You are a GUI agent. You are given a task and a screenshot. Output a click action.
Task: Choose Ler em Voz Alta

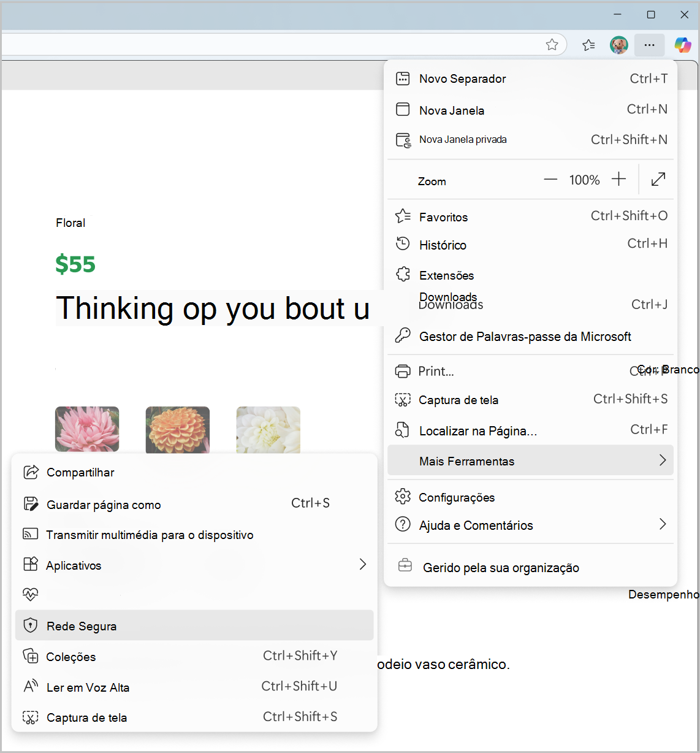coord(194,687)
